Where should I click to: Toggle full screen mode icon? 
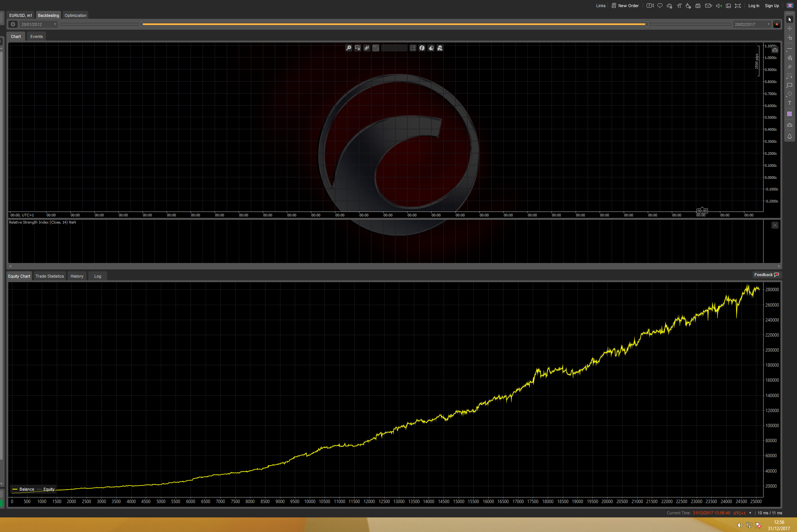[738, 6]
